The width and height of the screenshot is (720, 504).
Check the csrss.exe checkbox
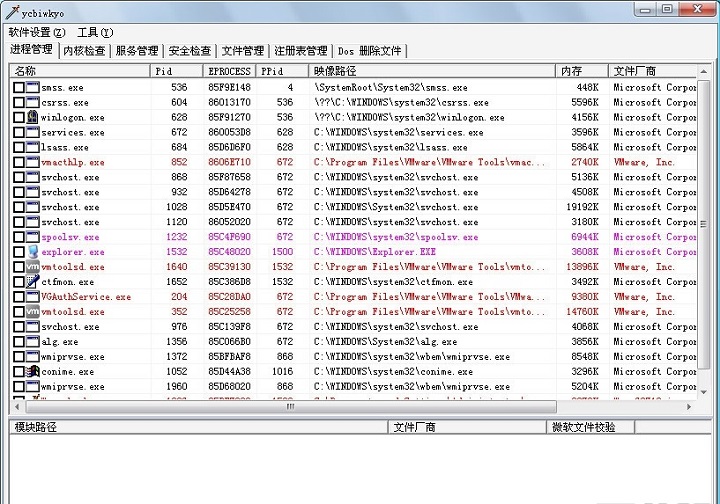18,102
